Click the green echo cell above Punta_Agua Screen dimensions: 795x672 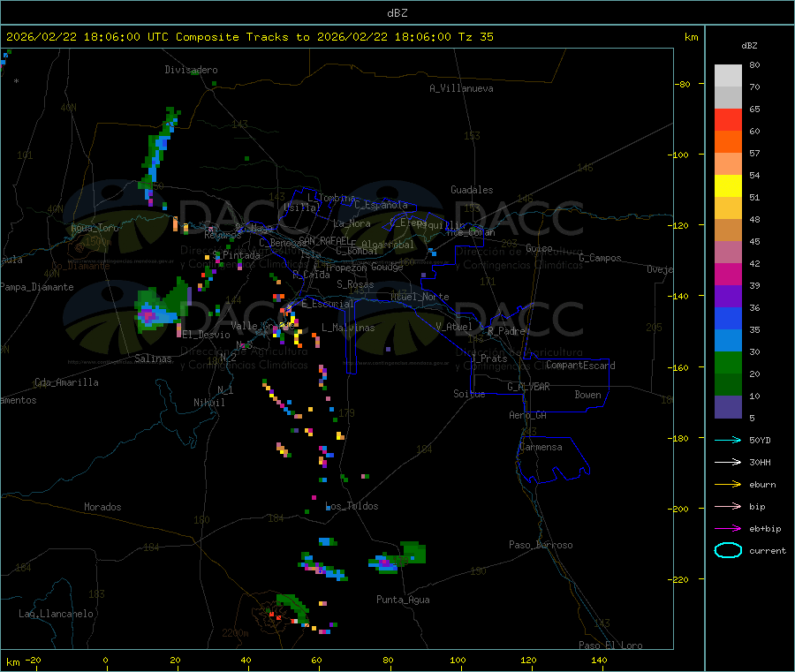pyautogui.click(x=413, y=553)
